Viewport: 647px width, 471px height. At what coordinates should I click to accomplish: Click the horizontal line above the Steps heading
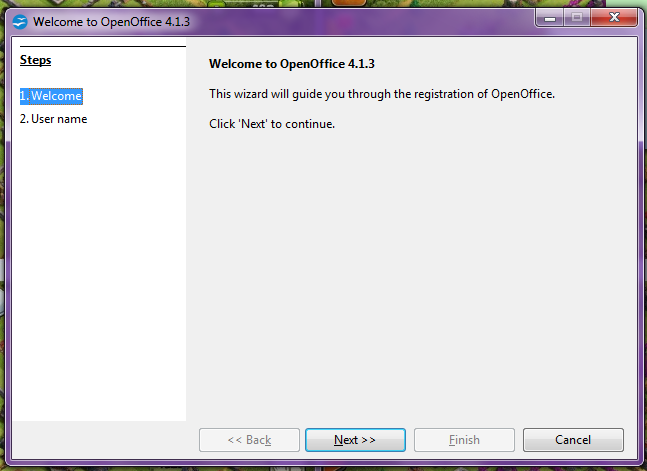point(102,46)
